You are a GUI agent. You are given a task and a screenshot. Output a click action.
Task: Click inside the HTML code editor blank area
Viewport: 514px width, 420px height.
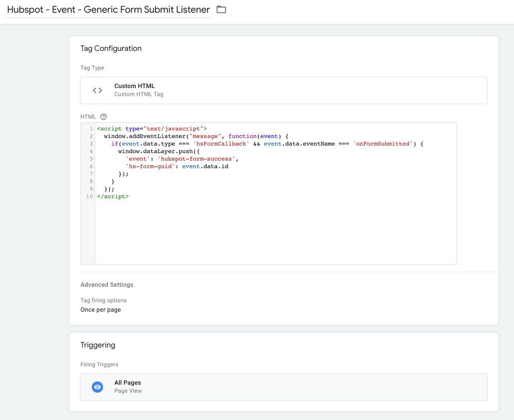[x=275, y=231]
